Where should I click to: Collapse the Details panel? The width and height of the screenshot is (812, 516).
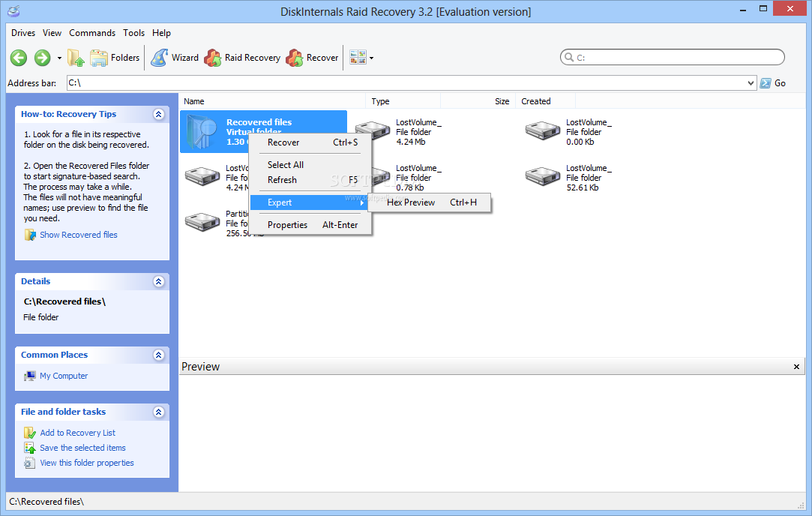159,281
